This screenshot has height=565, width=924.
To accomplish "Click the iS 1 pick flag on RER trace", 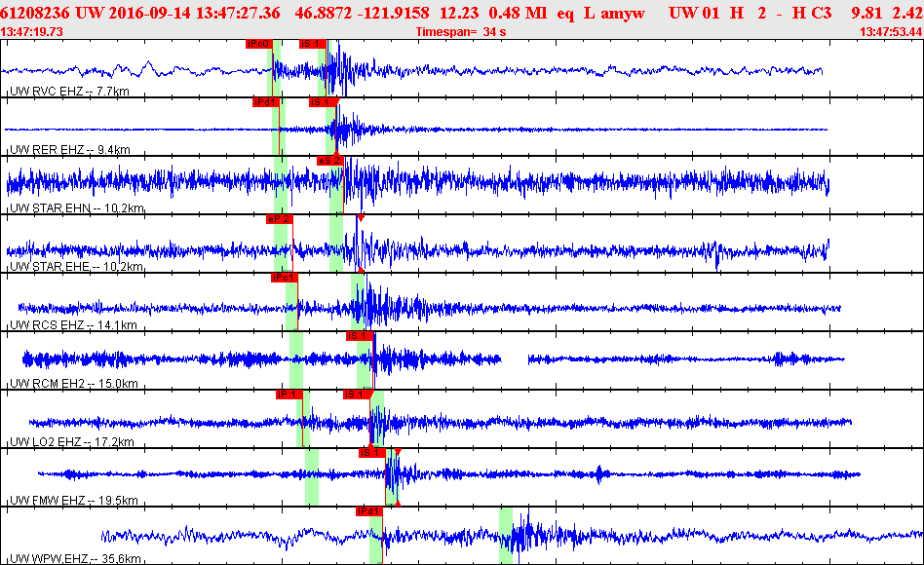I will pos(323,102).
